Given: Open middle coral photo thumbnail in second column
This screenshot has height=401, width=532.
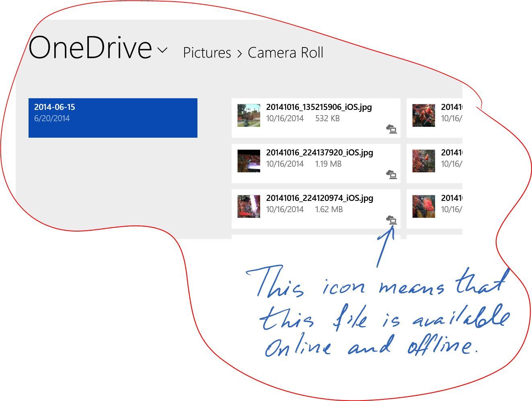Looking at the screenshot, I should pyautogui.click(x=423, y=161).
